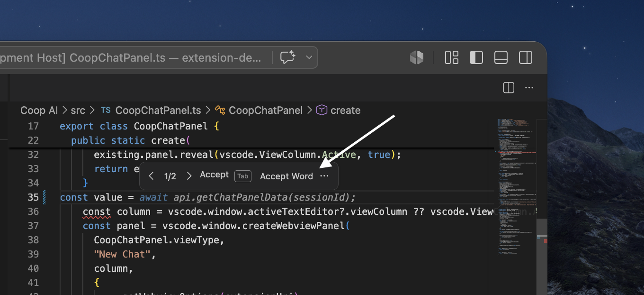Viewport: 644px width, 295px height.
Task: Click sticky line 'public static create('
Action: [x=130, y=140]
